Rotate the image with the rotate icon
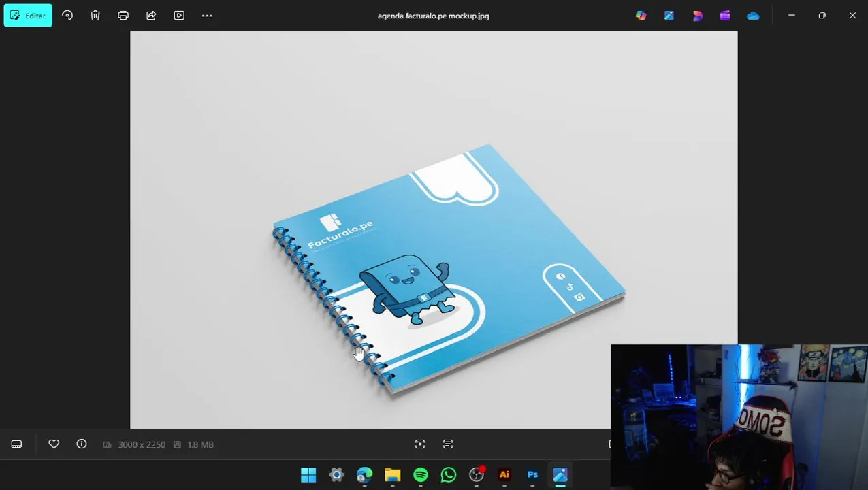Viewport: 868px width, 490px height. [67, 16]
